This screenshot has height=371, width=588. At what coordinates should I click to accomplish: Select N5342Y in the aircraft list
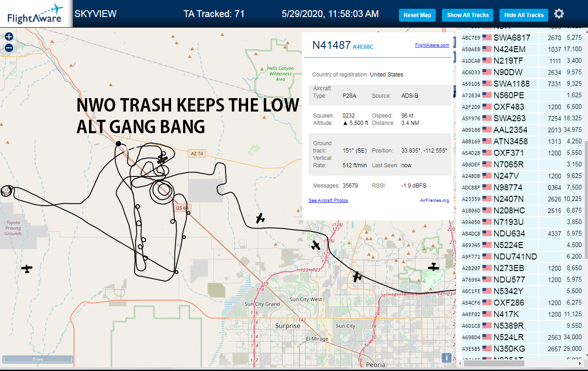[x=523, y=291]
